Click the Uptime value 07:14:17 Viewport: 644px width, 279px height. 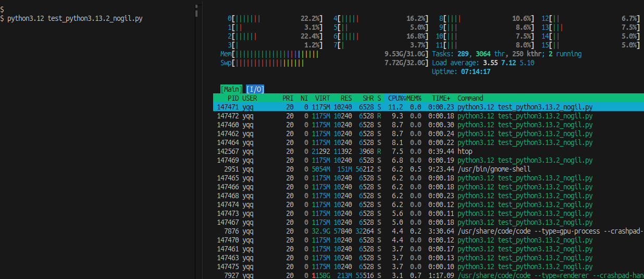coord(476,71)
